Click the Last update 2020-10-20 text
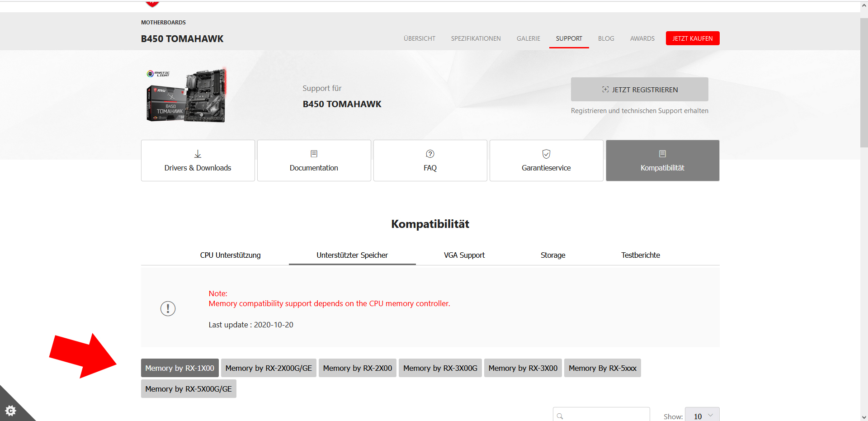Viewport: 868px width, 421px height. tap(251, 325)
